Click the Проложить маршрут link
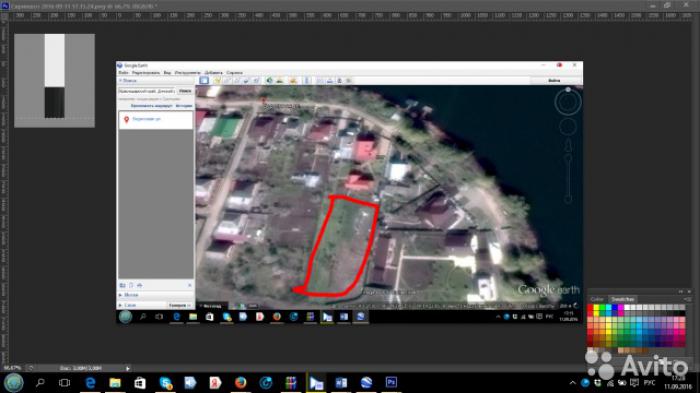 [151, 106]
